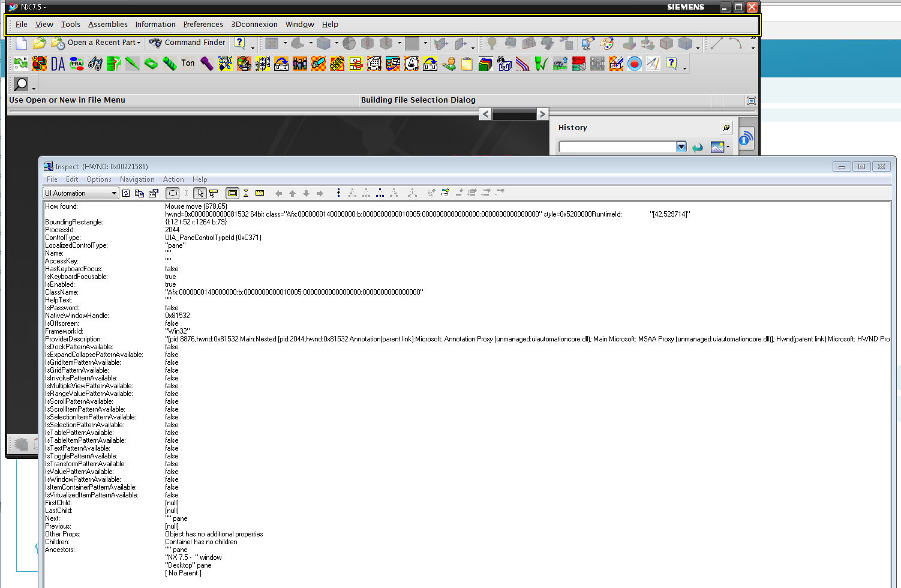Click the yellow clipboard toolbar icon

click(x=467, y=64)
